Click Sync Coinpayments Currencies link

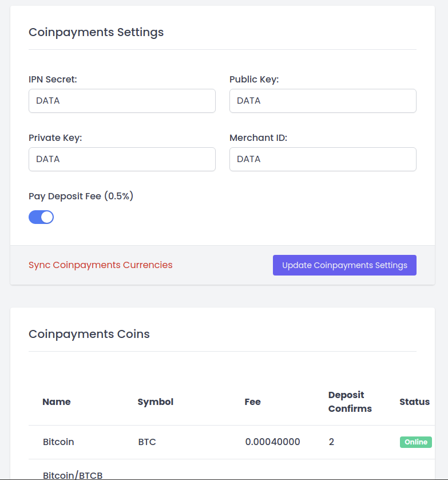pos(100,265)
